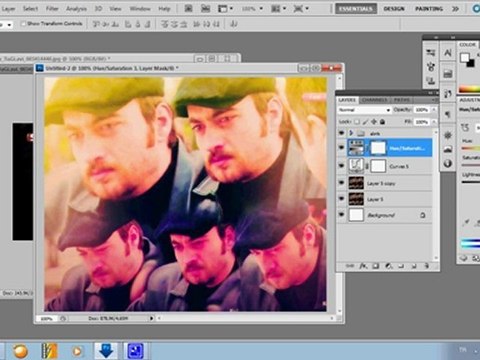Select the Curves 5 layer mask thumbnail
The height and width of the screenshot is (360, 480).
pos(378,166)
